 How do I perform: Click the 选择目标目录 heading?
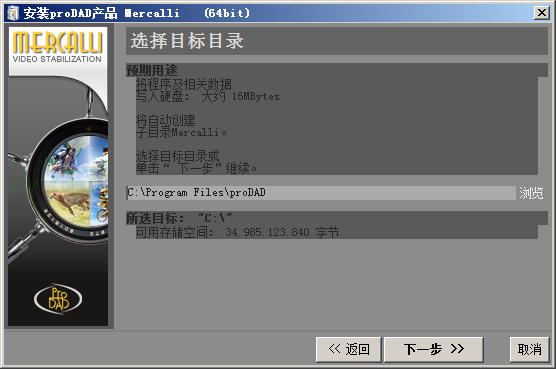point(187,41)
